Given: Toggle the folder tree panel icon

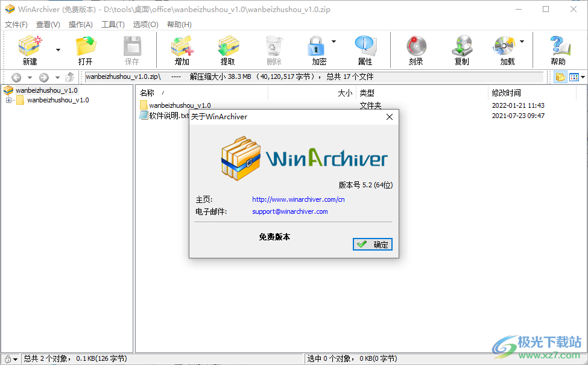Looking at the screenshot, I should click(x=561, y=77).
